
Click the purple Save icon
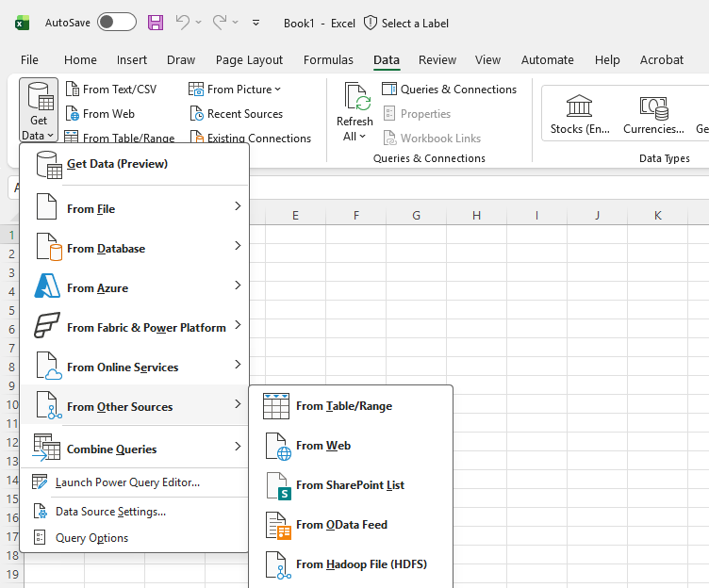tap(156, 23)
